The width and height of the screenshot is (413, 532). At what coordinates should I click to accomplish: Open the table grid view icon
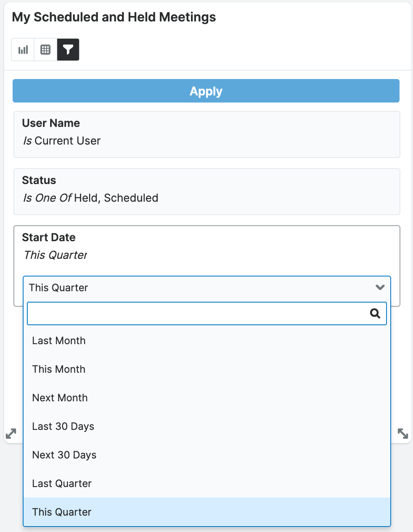[x=45, y=50]
